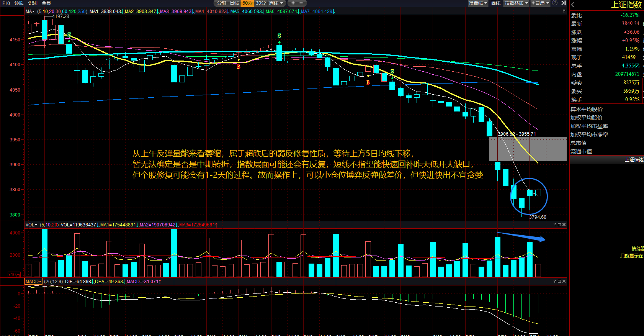Open the 周线 period dropdown
The height and width of the screenshot is (336, 644).
[x=276, y=3]
